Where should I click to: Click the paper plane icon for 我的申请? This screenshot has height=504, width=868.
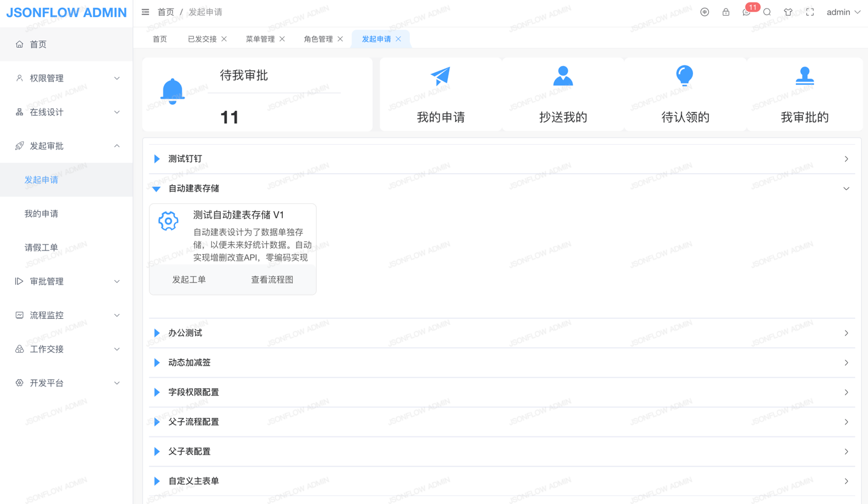[x=440, y=76]
